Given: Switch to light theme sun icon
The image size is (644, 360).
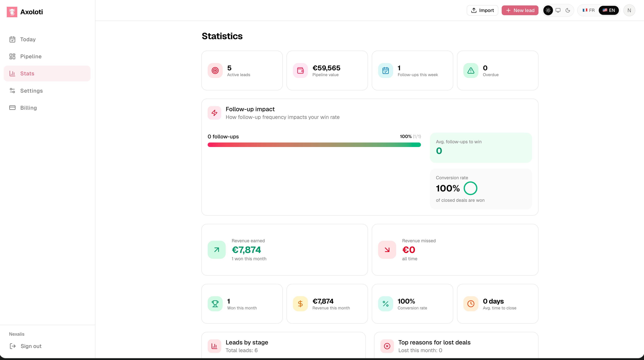Looking at the screenshot, I should coord(548,10).
